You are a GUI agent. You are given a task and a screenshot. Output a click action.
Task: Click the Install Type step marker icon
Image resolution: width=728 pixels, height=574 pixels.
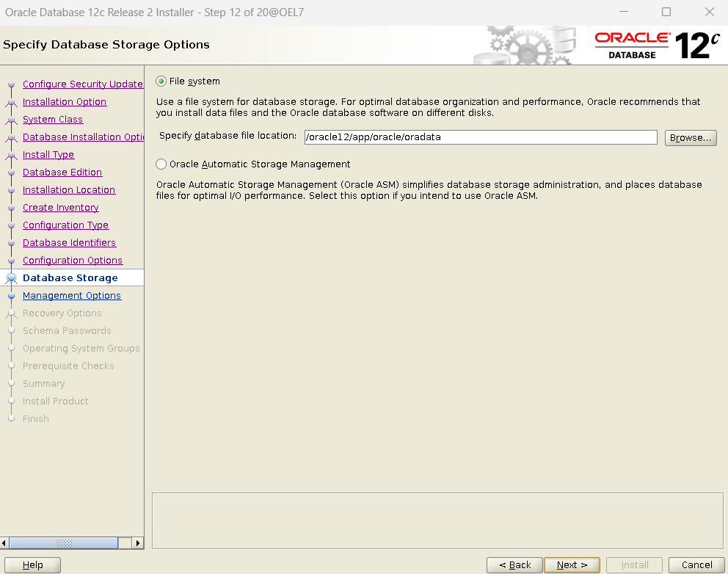(x=11, y=155)
